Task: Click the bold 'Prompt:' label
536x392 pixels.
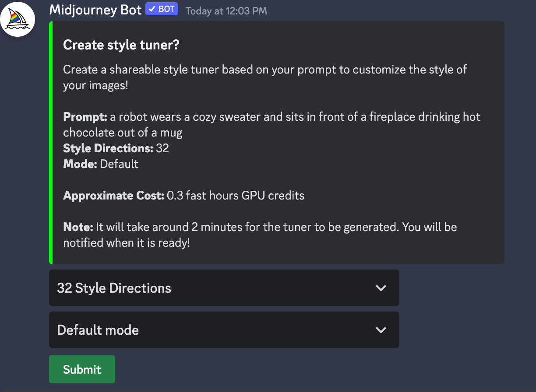Action: click(85, 117)
